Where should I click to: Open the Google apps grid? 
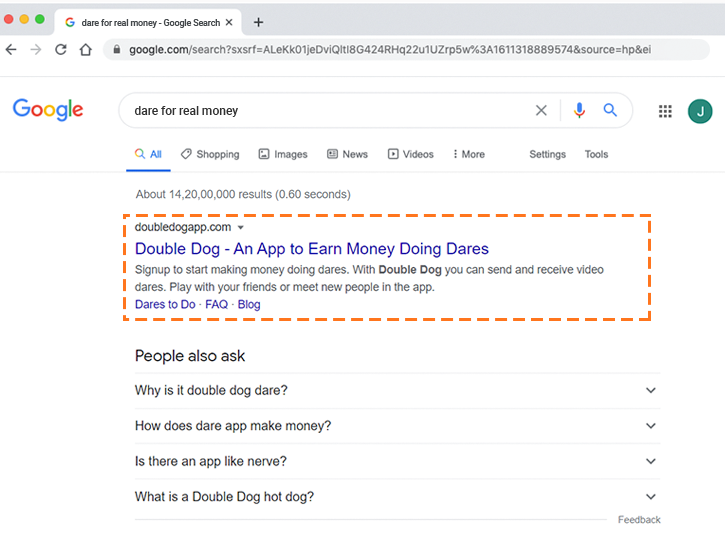click(x=665, y=111)
